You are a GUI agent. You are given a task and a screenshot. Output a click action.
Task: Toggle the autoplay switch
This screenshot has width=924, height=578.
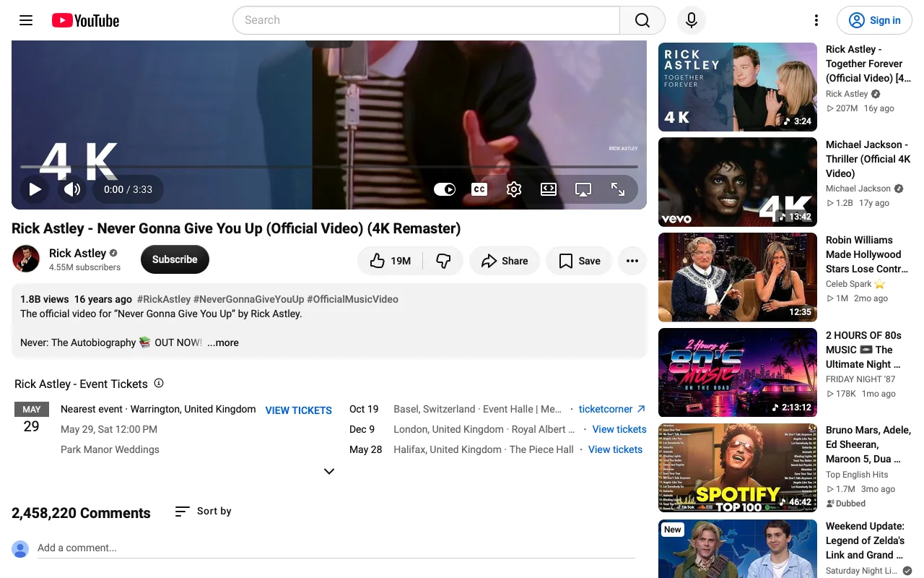(x=445, y=189)
